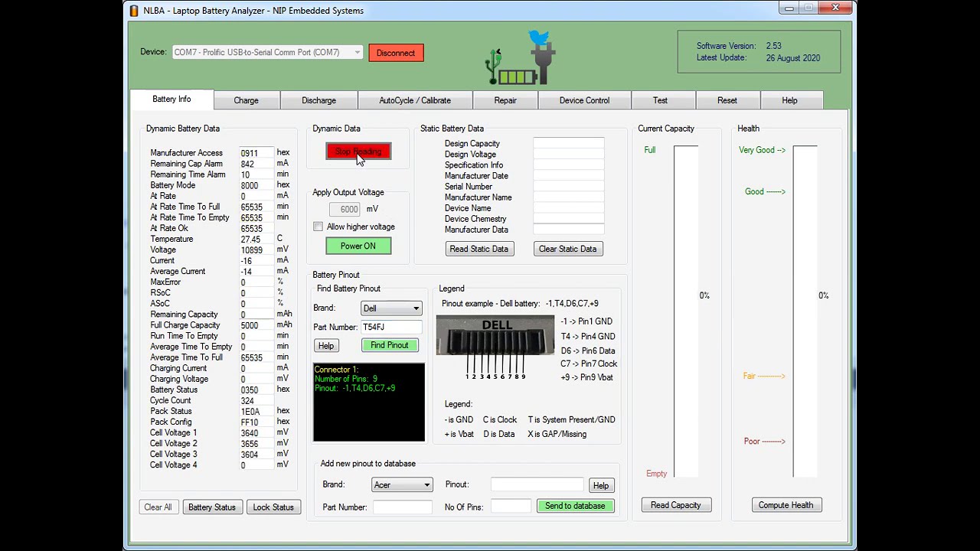The width and height of the screenshot is (980, 551).
Task: Click Help button under Part Number T54FJ
Action: tap(326, 346)
